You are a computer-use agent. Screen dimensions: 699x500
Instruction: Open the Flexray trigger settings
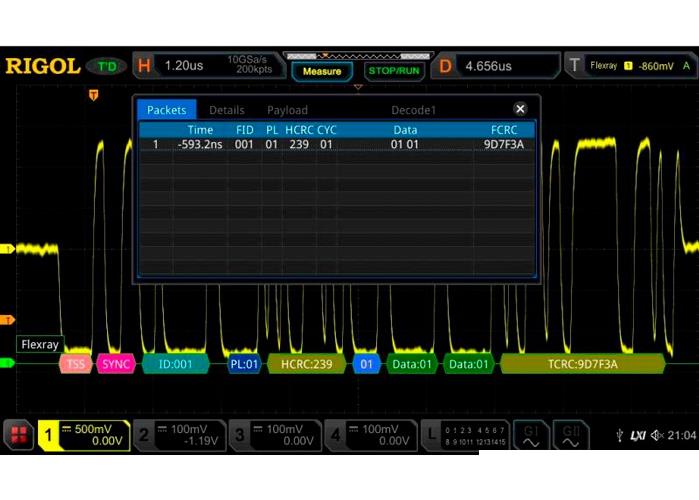tap(630, 66)
